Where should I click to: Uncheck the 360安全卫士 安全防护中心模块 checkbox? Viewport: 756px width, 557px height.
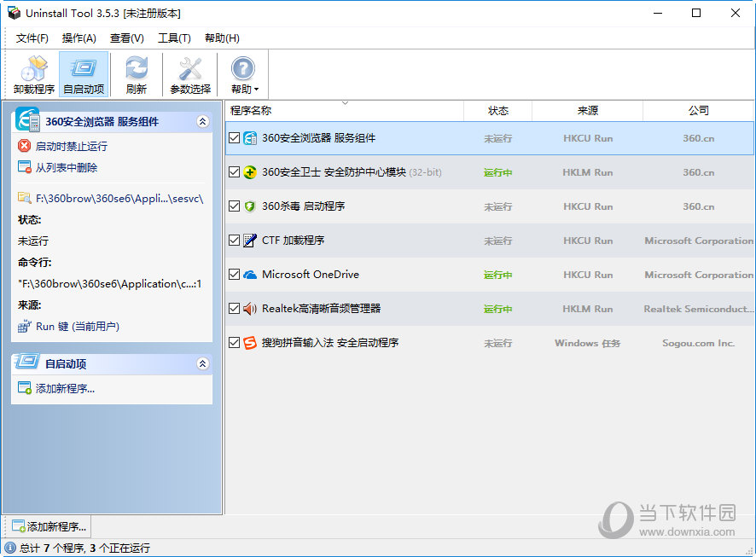tap(235, 172)
